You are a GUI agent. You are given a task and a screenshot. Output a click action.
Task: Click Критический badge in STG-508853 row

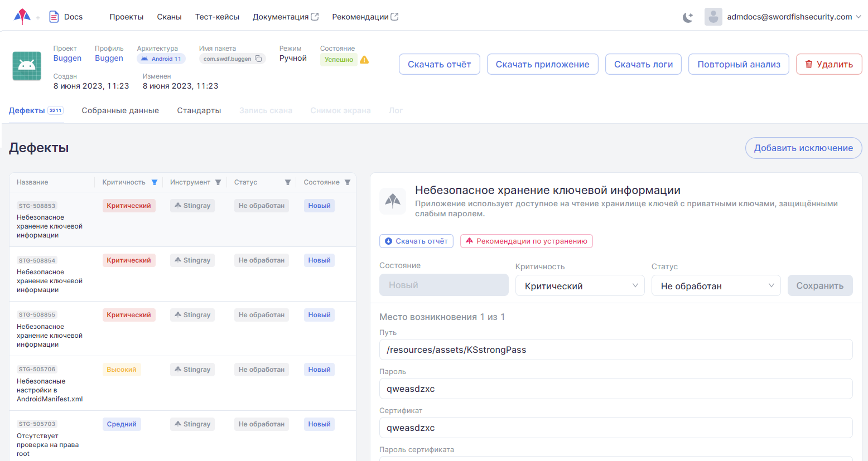[129, 206]
